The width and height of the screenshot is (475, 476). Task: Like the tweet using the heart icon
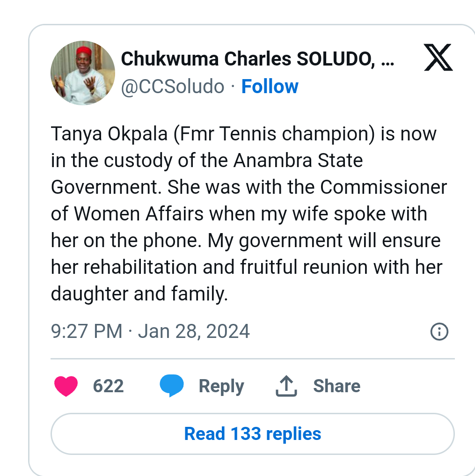tap(66, 386)
